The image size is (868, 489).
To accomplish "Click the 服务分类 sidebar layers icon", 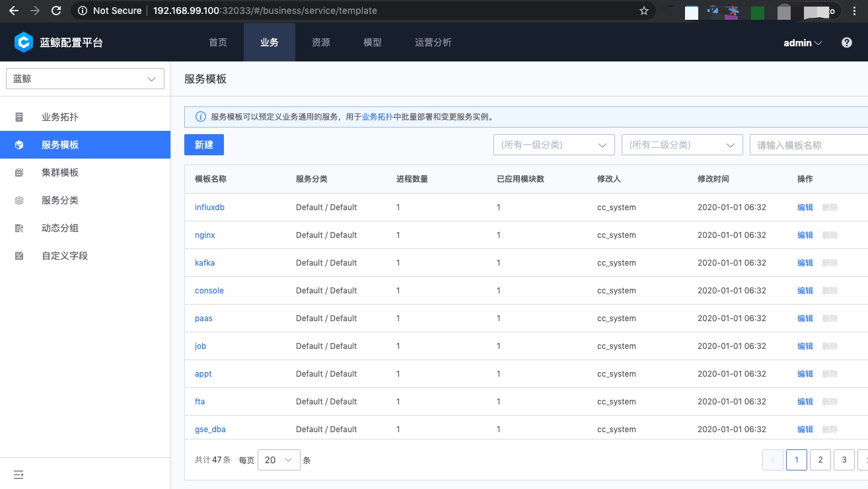I will (x=19, y=200).
